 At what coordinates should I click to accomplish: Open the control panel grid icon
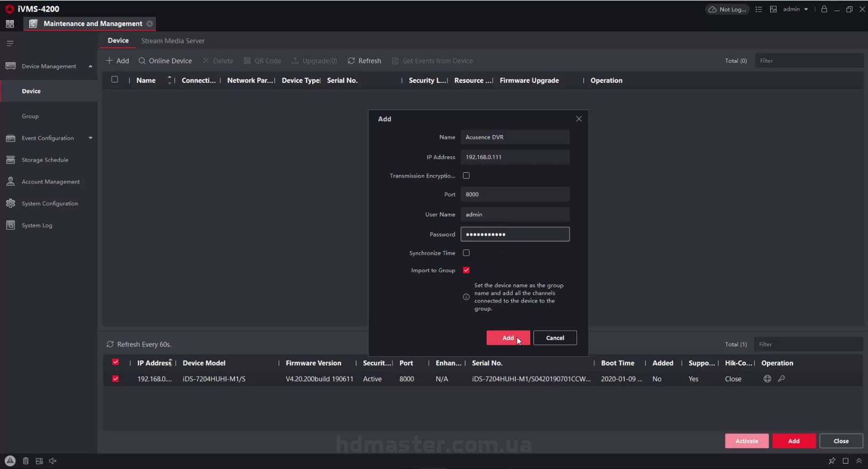[10, 24]
